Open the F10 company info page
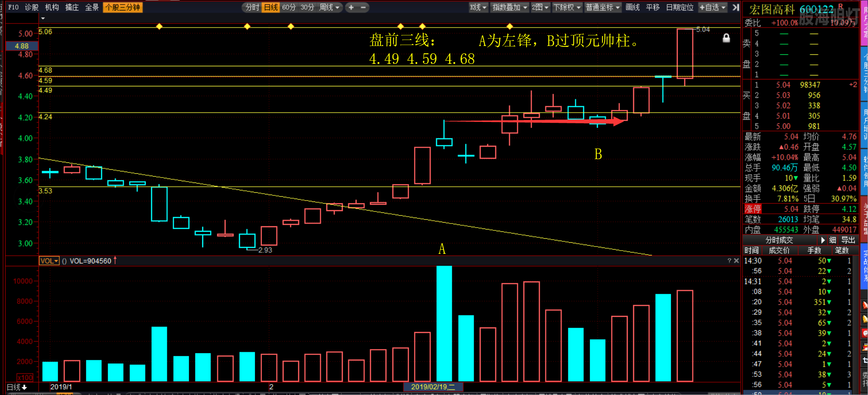 point(13,7)
